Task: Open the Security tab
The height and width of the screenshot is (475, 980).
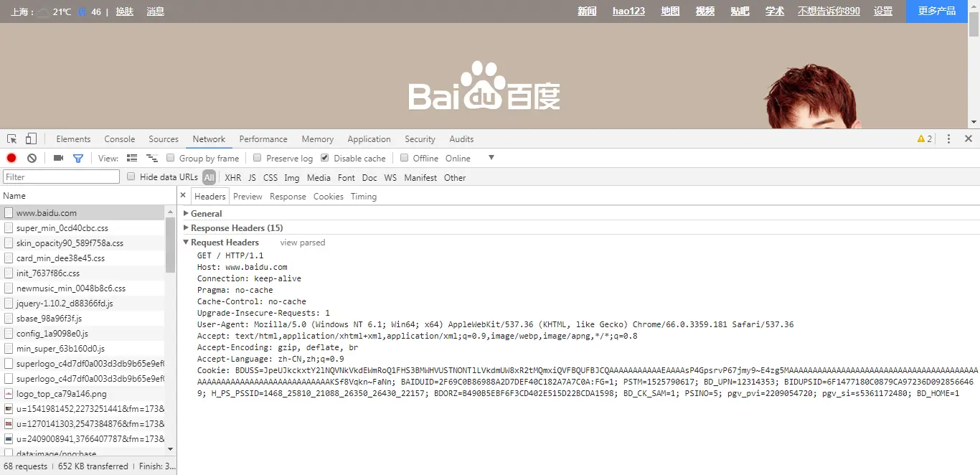Action: click(x=420, y=139)
